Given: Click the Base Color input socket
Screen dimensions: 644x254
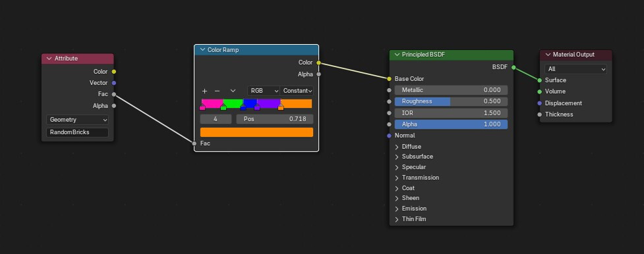Looking at the screenshot, I should 390,79.
